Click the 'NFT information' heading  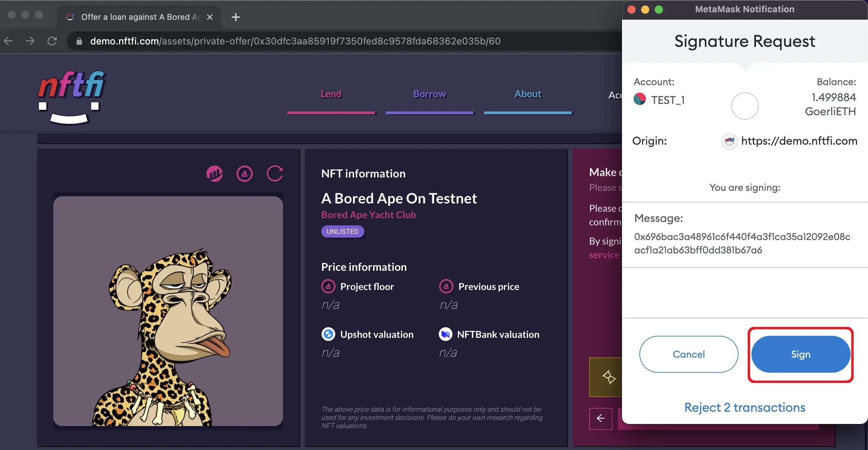click(363, 174)
